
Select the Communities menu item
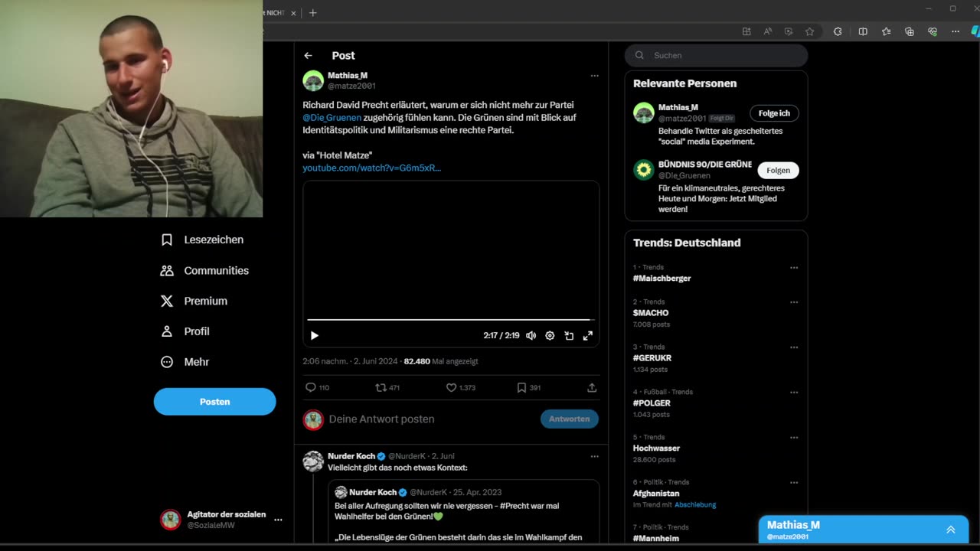216,270
